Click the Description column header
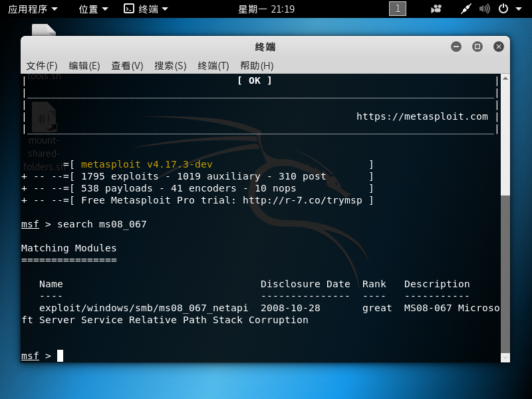Screen dimensions: 532x399 click(437, 284)
